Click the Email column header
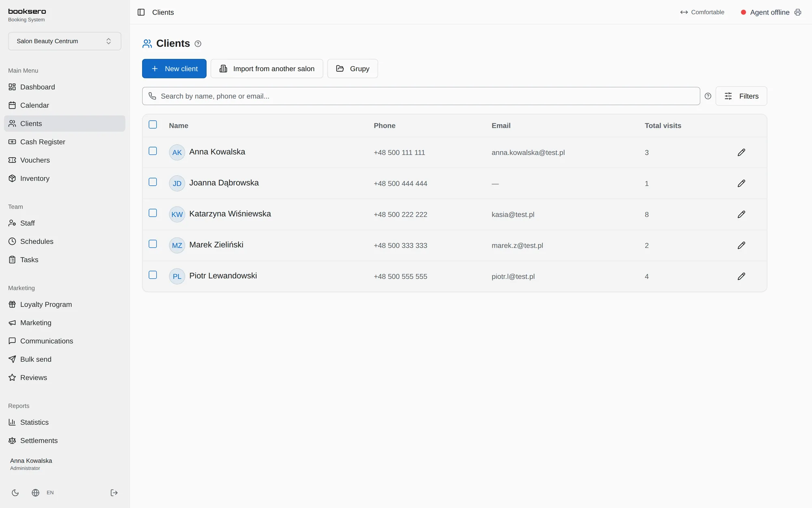 (x=501, y=126)
